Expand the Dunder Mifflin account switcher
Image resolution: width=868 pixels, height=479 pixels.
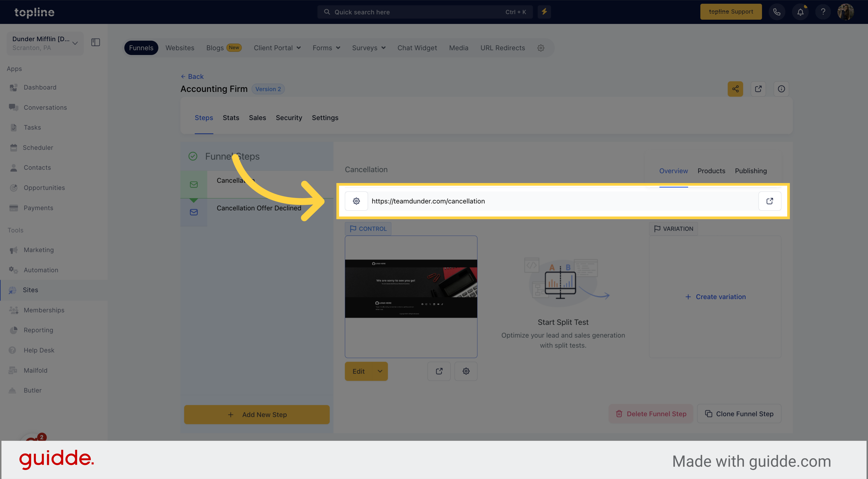[x=45, y=44]
